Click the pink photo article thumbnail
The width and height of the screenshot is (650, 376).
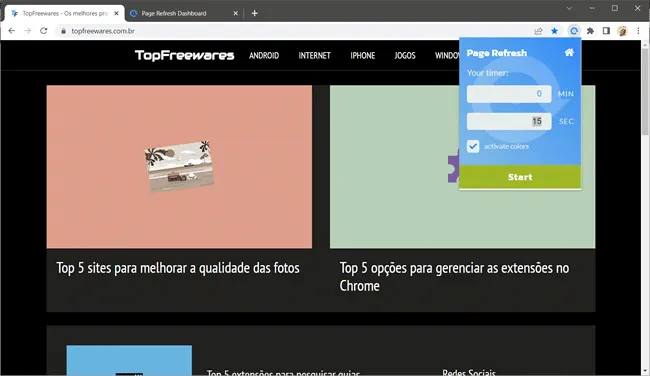tap(179, 167)
